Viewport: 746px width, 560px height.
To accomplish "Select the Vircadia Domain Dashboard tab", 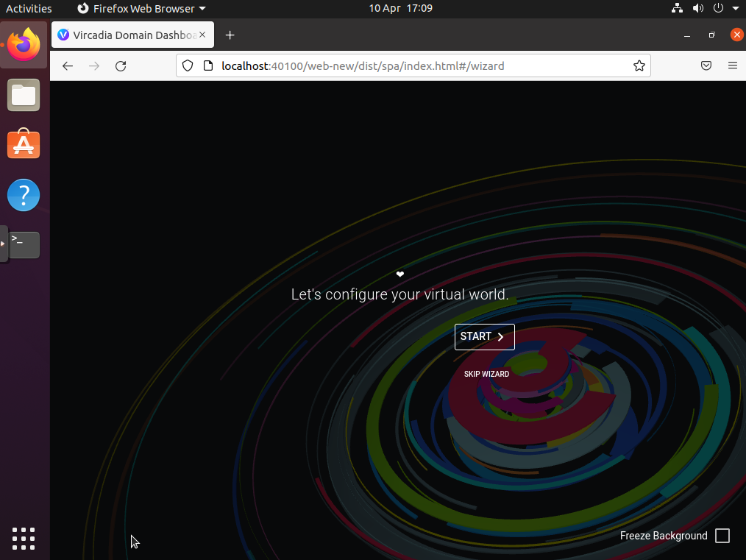I will (132, 35).
